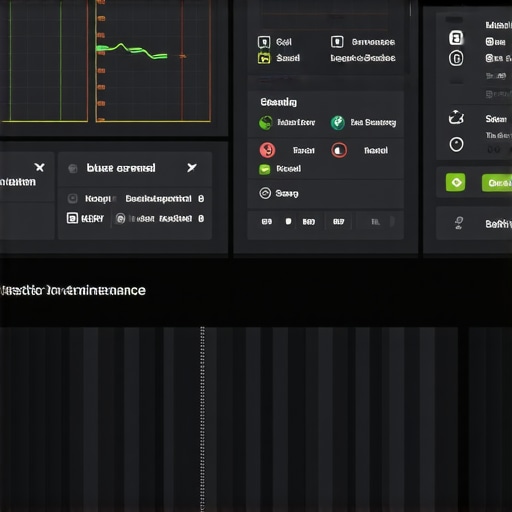Select the solid red circular face icon
The image size is (512, 512).
click(267, 150)
